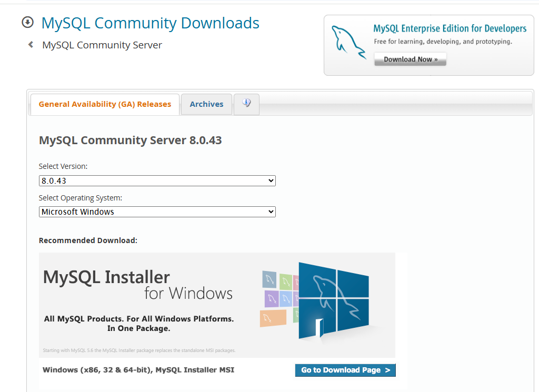Open the Select Operating System dropdown
This screenshot has width=539, height=392.
(157, 212)
